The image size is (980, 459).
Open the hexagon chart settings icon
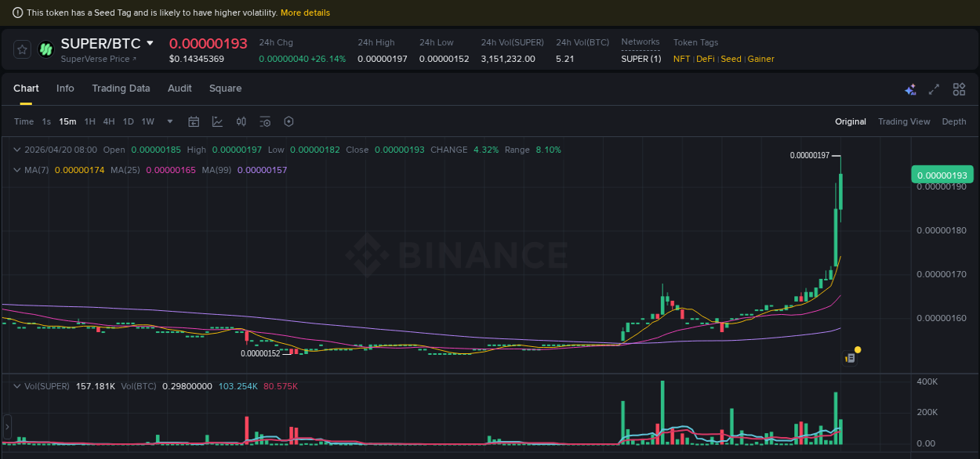289,121
